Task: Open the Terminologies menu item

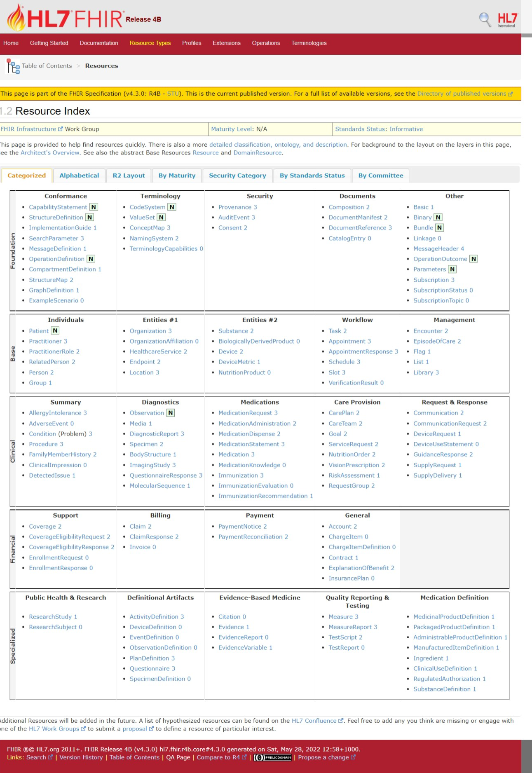Action: [x=309, y=43]
